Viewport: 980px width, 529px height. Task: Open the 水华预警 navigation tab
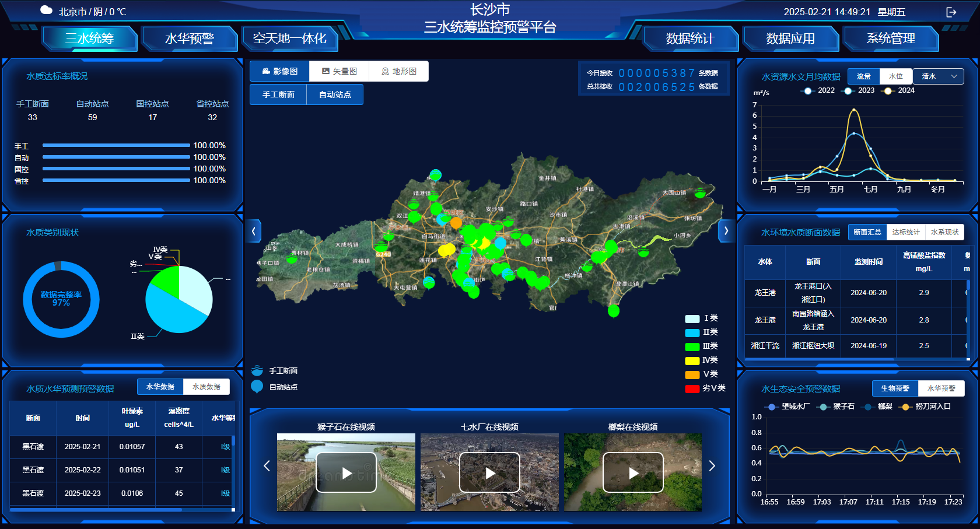coord(190,38)
